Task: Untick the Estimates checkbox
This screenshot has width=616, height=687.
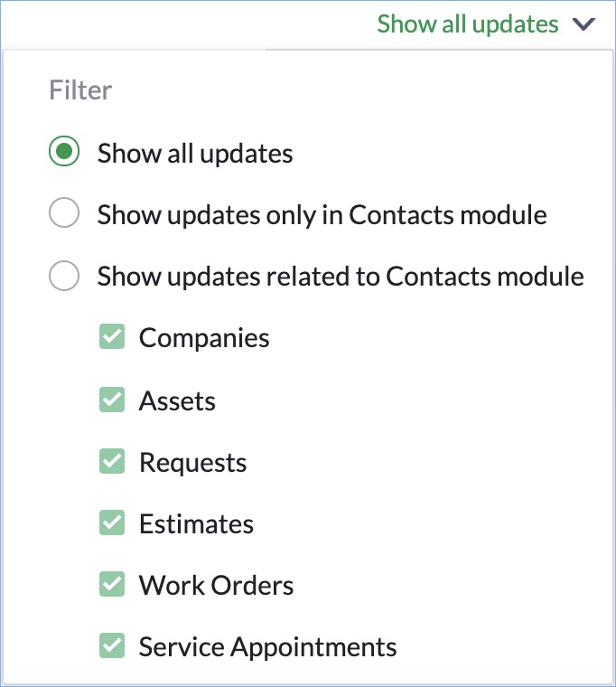Action: point(112,523)
